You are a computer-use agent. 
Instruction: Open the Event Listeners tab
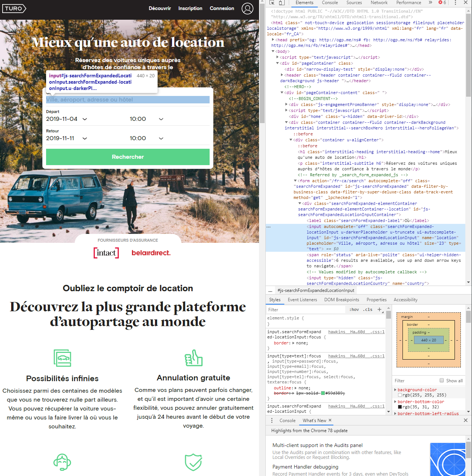point(302,300)
